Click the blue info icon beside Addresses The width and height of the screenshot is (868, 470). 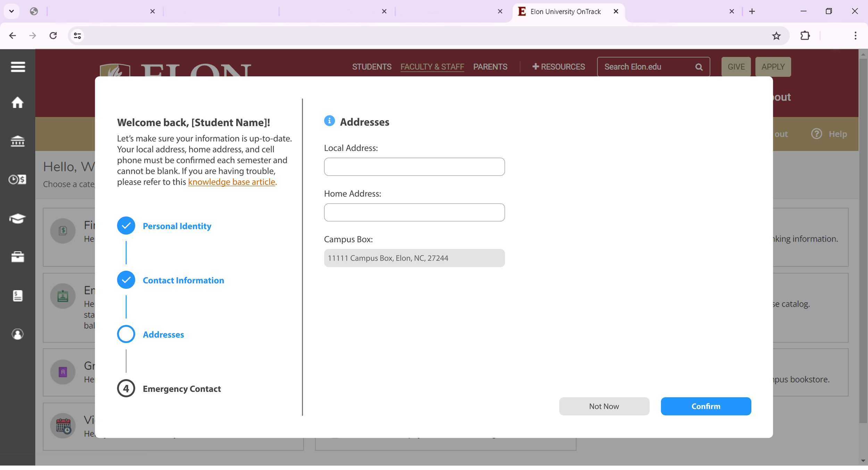(x=329, y=121)
